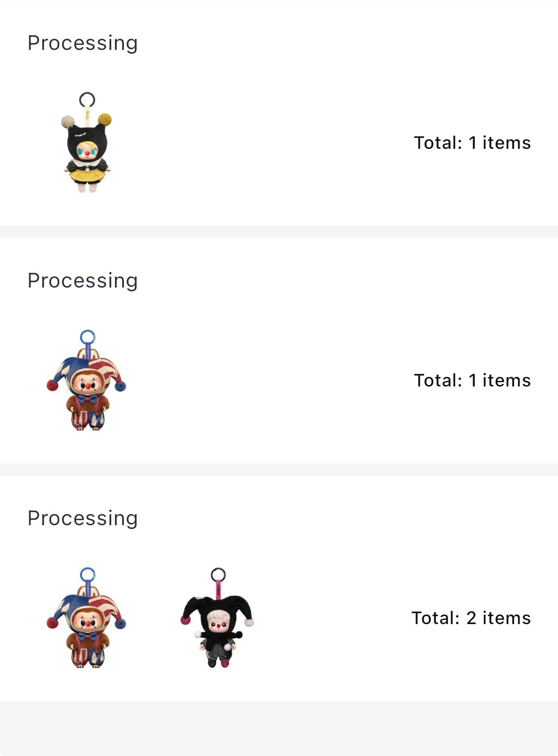Tap the second order's Processing status
This screenshot has height=756, width=558.
coord(82,280)
